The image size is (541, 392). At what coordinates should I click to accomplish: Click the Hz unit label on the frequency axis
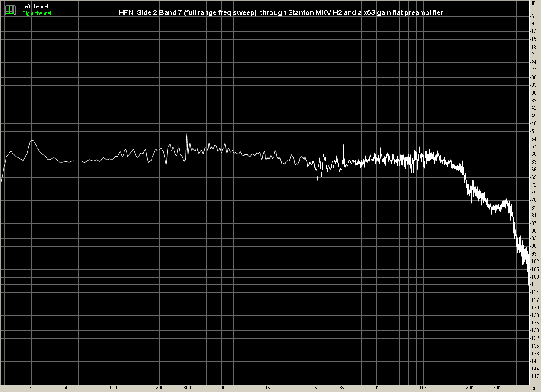pyautogui.click(x=532, y=388)
